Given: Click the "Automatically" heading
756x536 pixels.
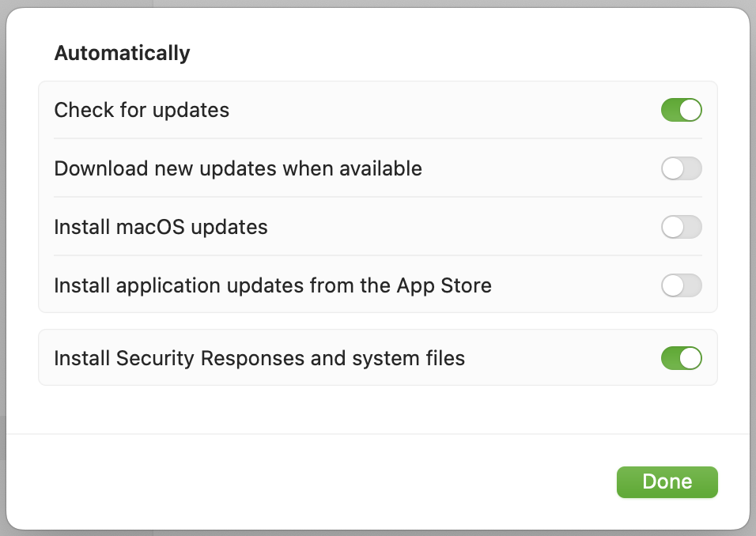Looking at the screenshot, I should point(122,53).
